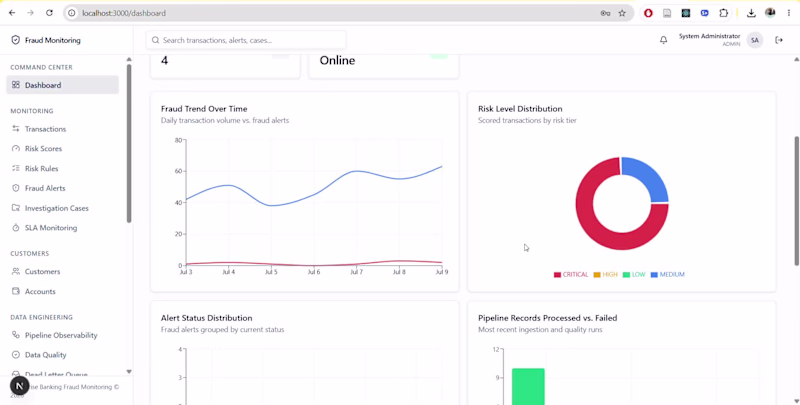
Task: Click the search magnifier icon
Action: tap(156, 40)
